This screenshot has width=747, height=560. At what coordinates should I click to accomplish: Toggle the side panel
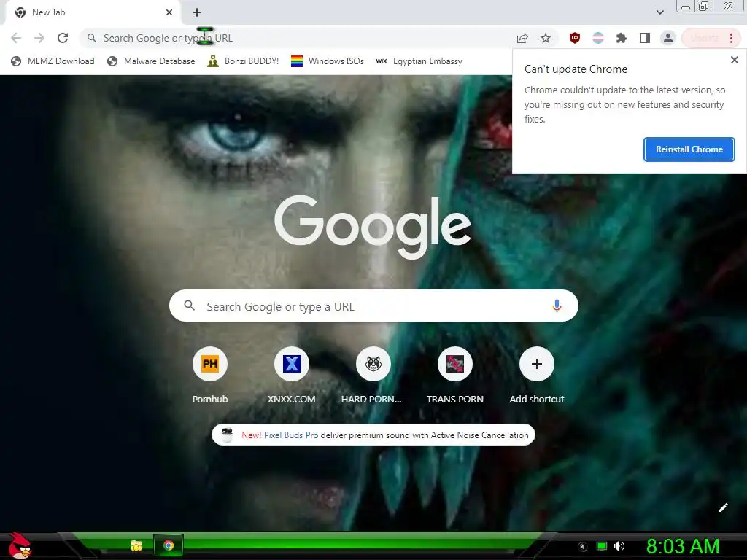click(x=645, y=38)
